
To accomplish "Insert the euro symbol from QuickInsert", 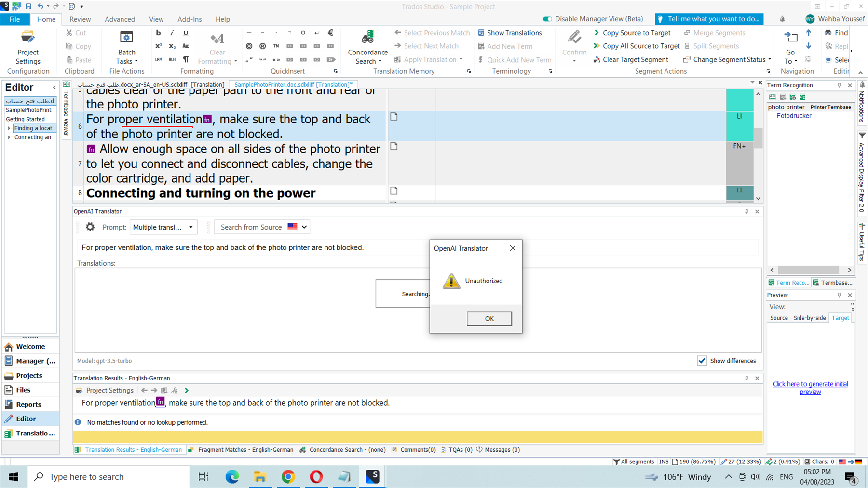I will (x=330, y=33).
